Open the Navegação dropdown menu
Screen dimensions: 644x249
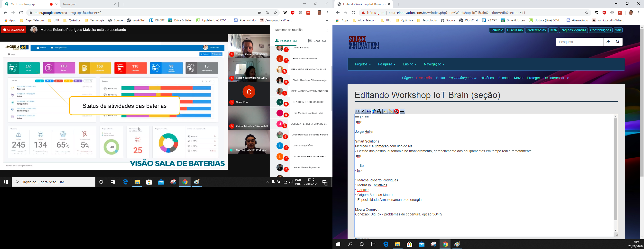(x=434, y=64)
